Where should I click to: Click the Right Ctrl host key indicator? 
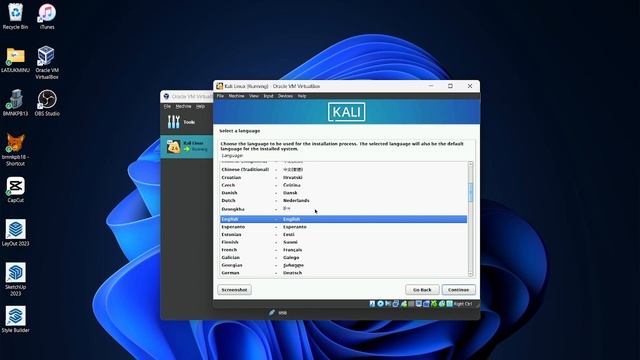tap(462, 304)
